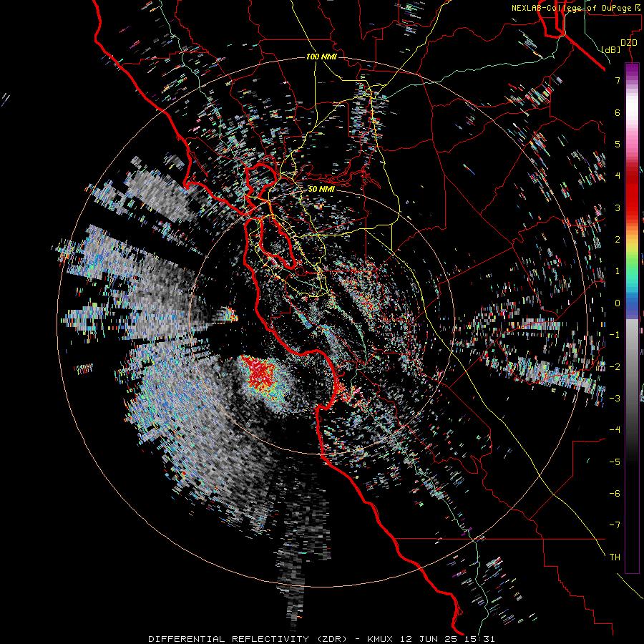
Task: Select the "6" value on color scale
Action: coord(618,112)
